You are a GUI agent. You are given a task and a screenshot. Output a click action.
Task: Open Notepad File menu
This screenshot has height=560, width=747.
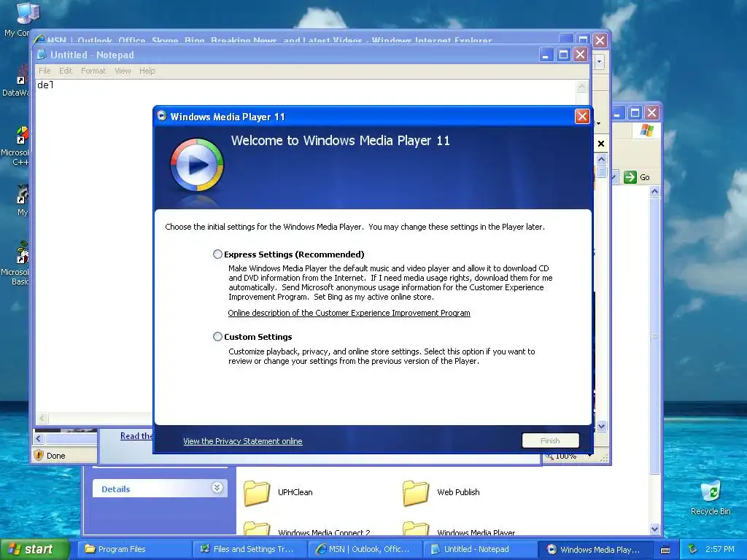(44, 71)
